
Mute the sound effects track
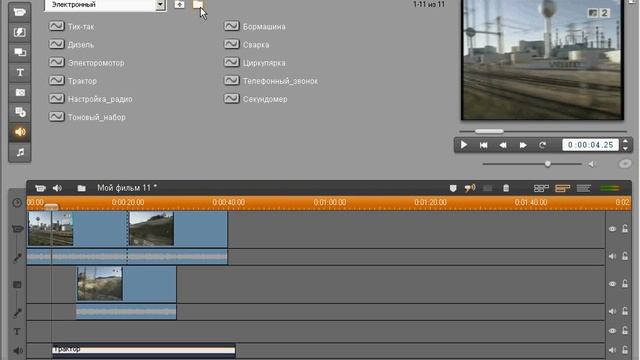[x=612, y=350]
